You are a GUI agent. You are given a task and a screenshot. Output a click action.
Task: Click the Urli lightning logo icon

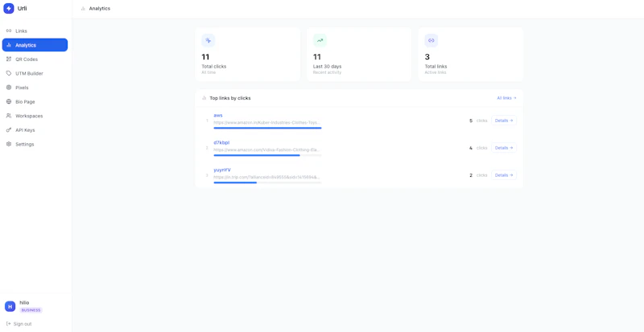click(9, 9)
